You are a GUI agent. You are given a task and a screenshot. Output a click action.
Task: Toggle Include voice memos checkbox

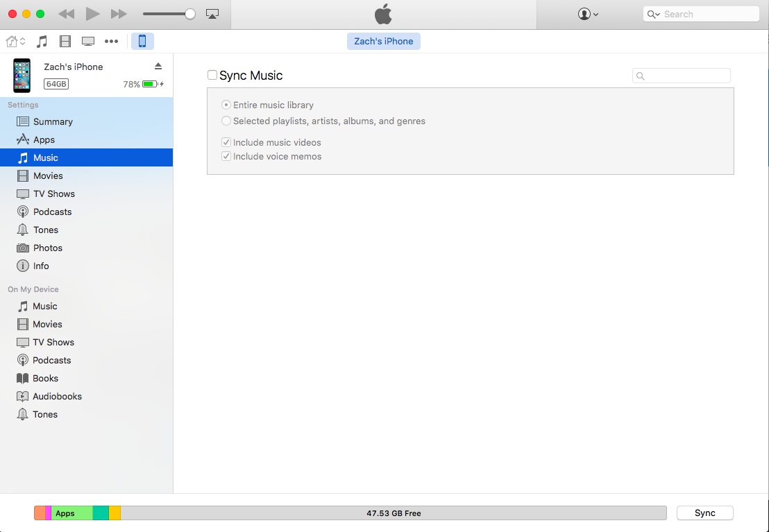click(x=226, y=157)
